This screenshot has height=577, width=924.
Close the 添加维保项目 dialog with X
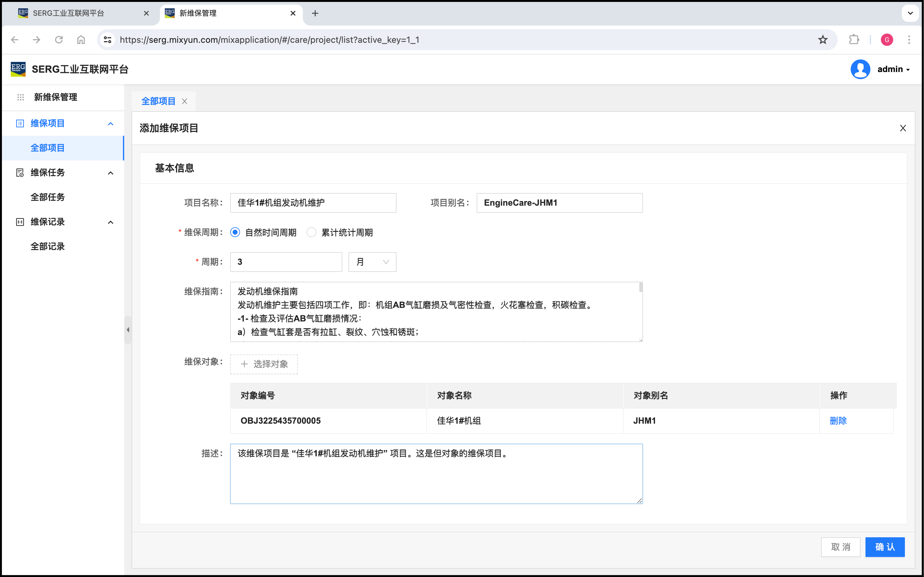pos(903,128)
